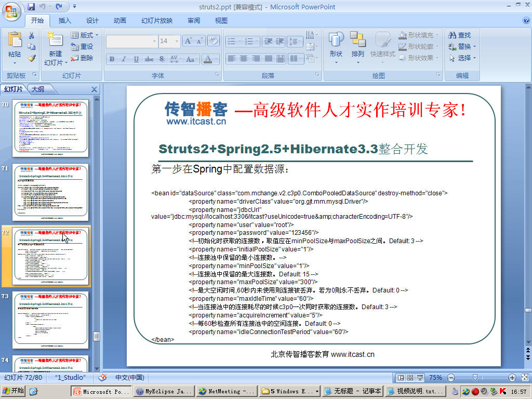Decrease list indent level

coord(268,42)
